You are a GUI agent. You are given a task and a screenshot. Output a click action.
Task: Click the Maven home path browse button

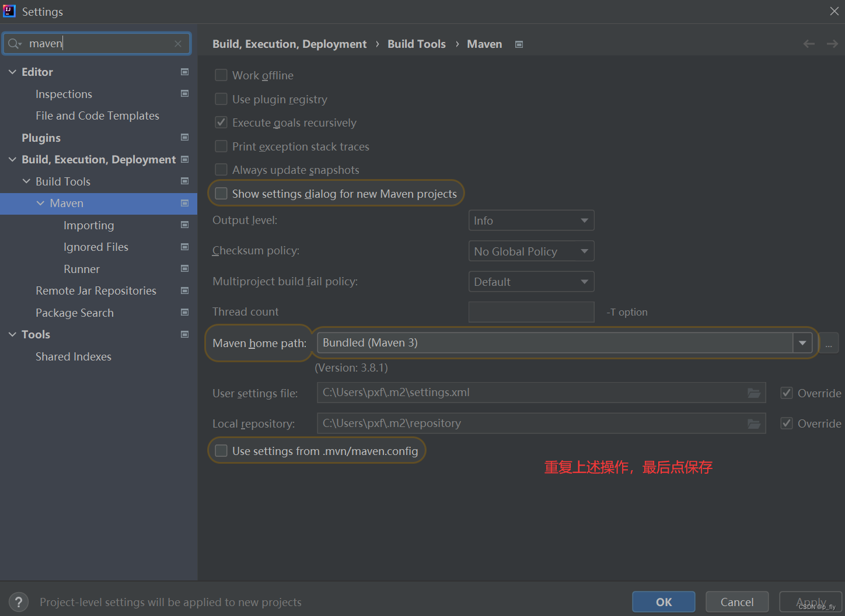[x=829, y=343]
